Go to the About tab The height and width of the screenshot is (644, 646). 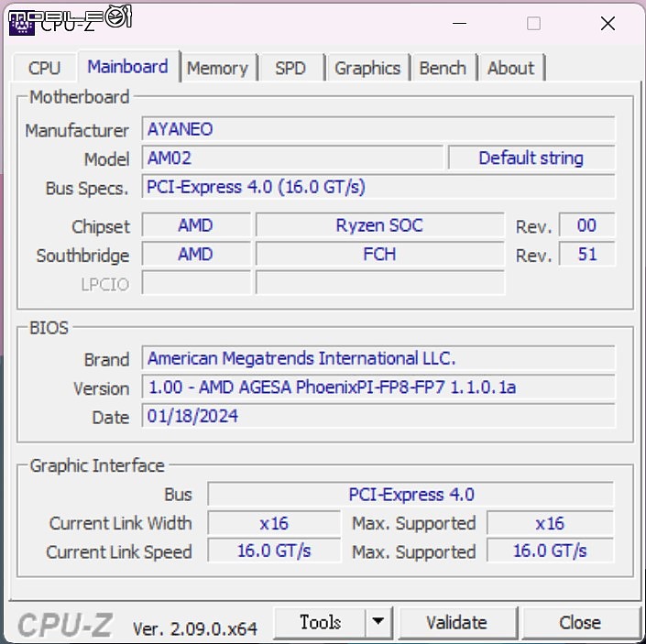[x=511, y=68]
